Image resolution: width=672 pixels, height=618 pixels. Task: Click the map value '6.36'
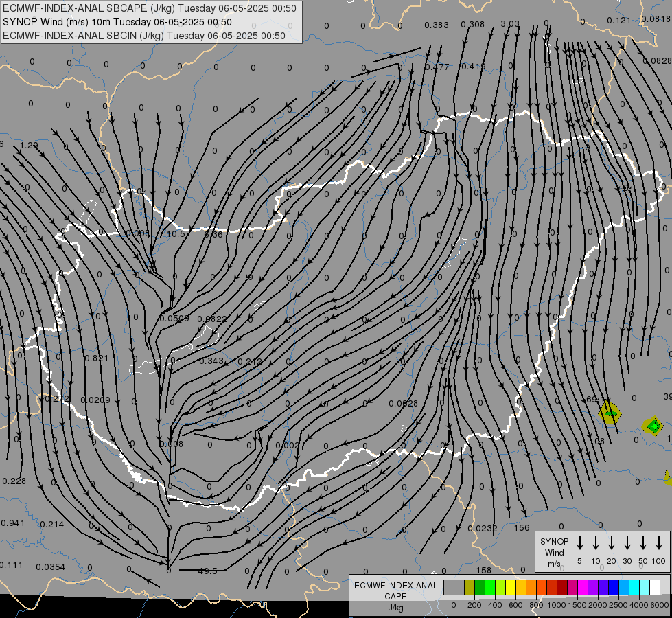[213, 234]
